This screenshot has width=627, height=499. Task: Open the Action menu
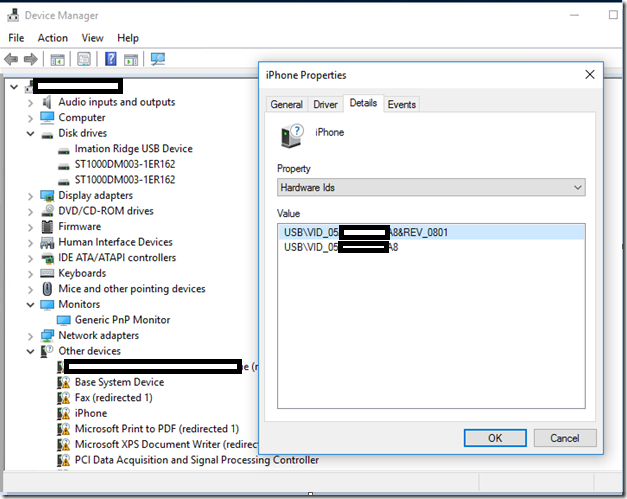52,38
